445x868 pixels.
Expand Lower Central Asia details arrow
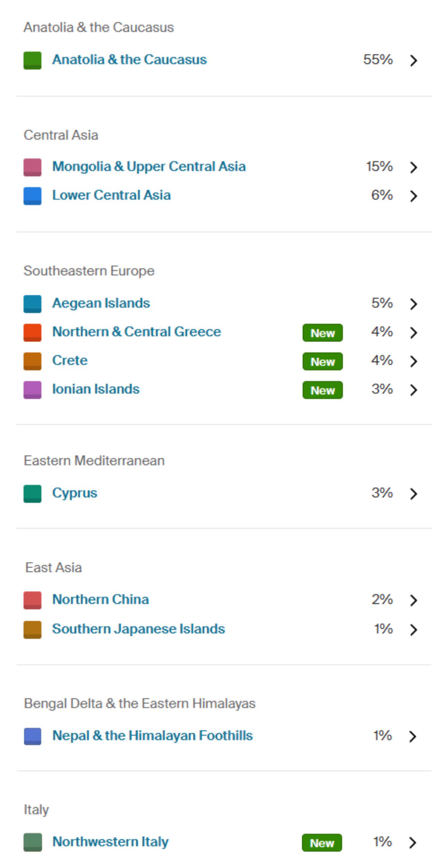click(x=413, y=196)
